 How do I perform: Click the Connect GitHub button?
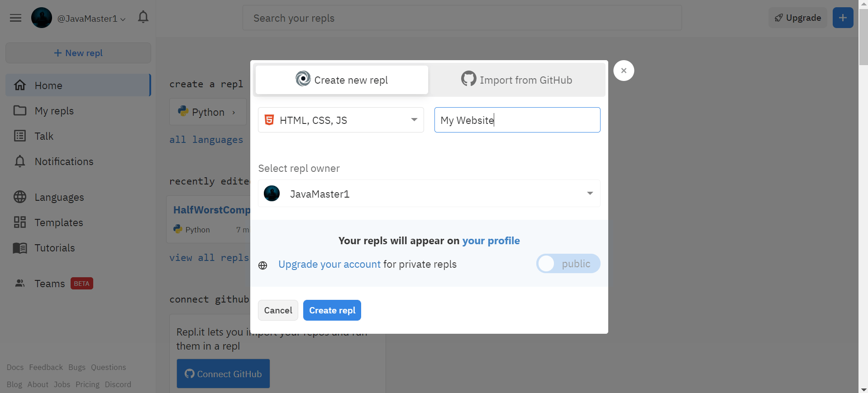(223, 374)
